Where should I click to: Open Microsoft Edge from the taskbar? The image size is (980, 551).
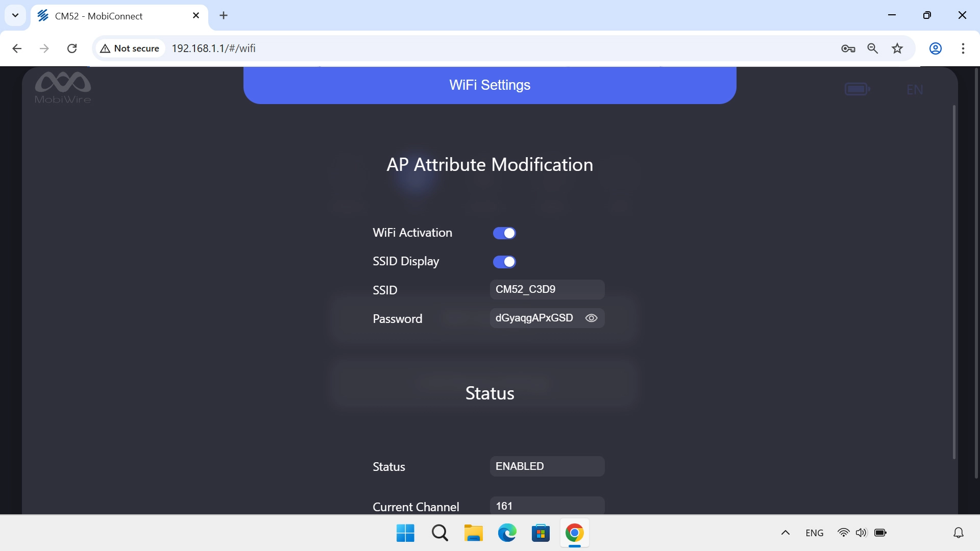[x=507, y=533]
